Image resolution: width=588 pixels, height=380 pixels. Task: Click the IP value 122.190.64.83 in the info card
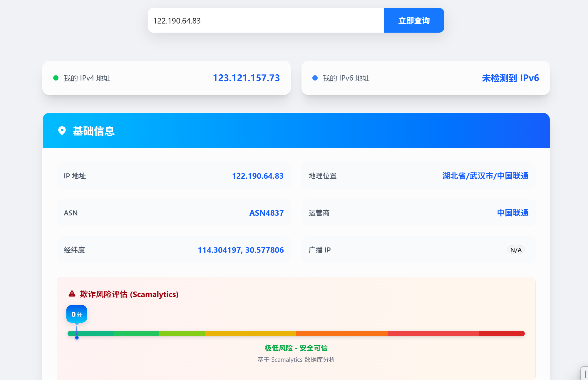[x=257, y=176]
